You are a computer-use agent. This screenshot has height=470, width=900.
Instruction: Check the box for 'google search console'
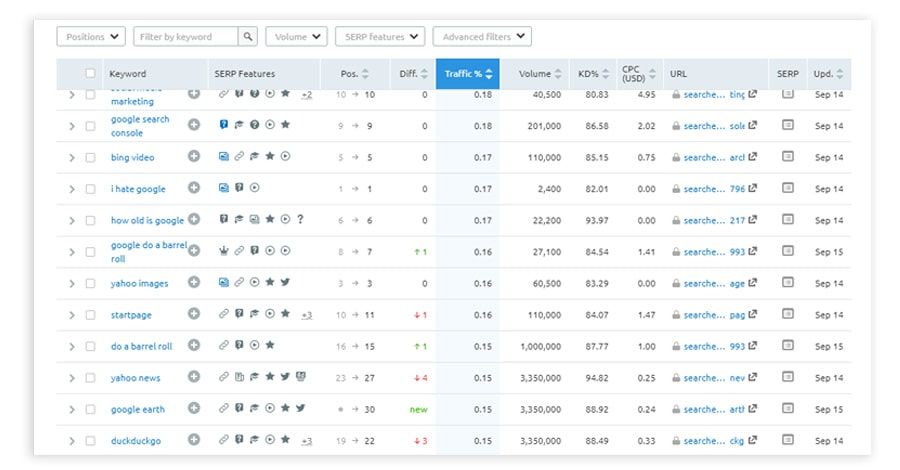91,126
